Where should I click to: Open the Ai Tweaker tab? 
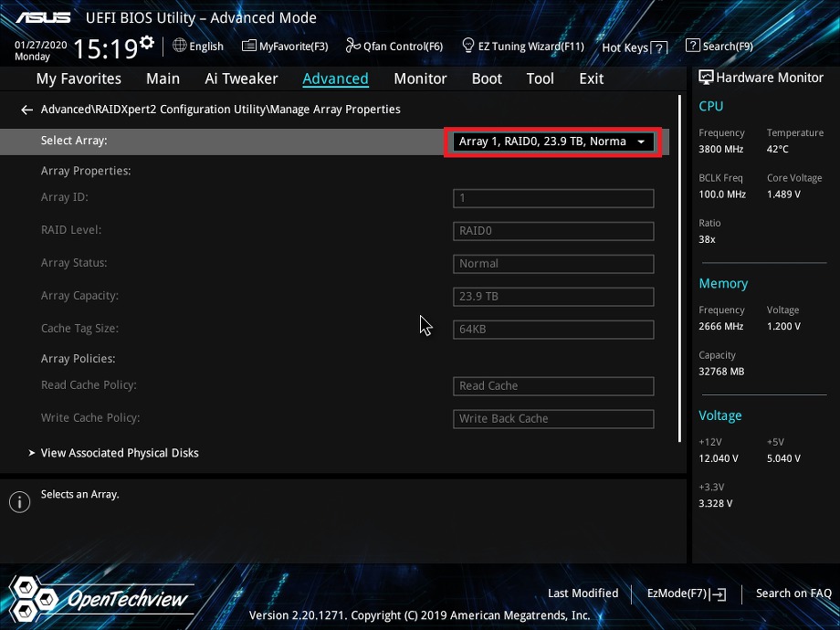click(x=241, y=79)
